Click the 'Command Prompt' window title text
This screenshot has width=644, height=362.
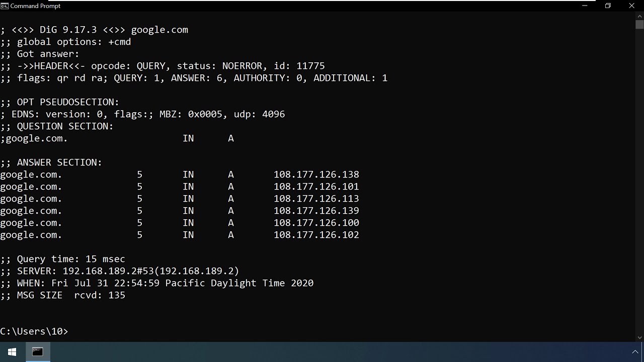[35, 6]
